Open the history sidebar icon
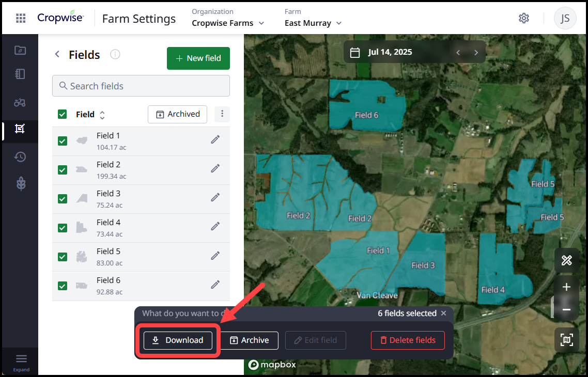 (20, 157)
